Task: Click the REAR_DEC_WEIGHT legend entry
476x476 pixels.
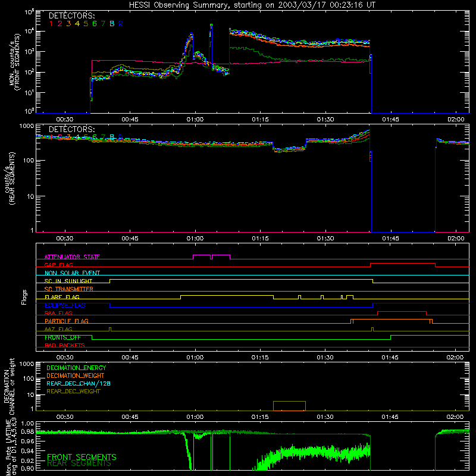Action: (73, 392)
